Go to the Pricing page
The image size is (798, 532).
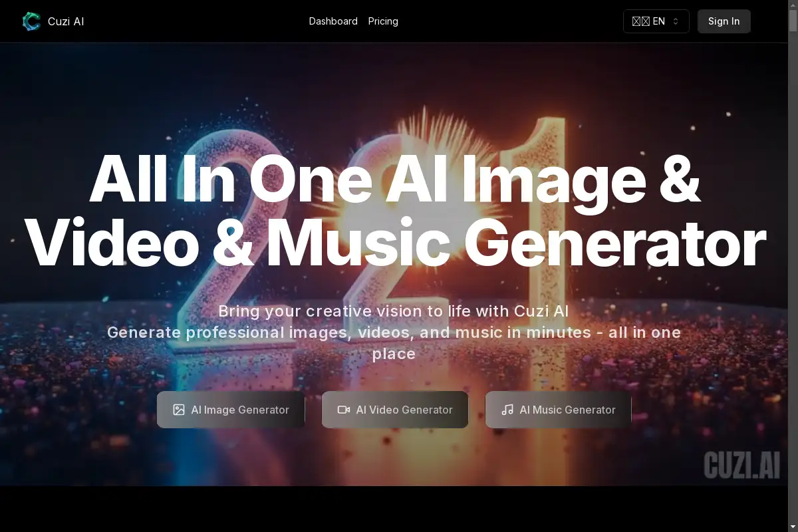[383, 21]
